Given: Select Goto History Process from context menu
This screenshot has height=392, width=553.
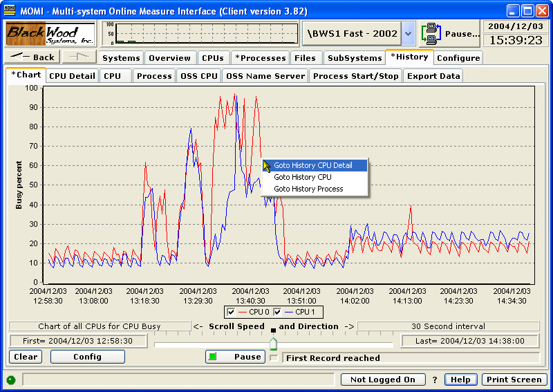Looking at the screenshot, I should point(308,189).
